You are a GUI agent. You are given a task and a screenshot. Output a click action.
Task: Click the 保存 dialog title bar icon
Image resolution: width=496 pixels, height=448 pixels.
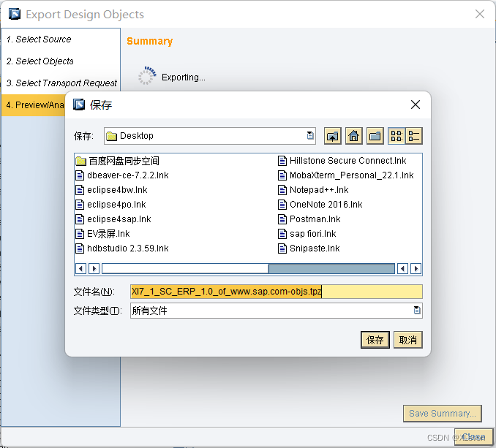(79, 105)
